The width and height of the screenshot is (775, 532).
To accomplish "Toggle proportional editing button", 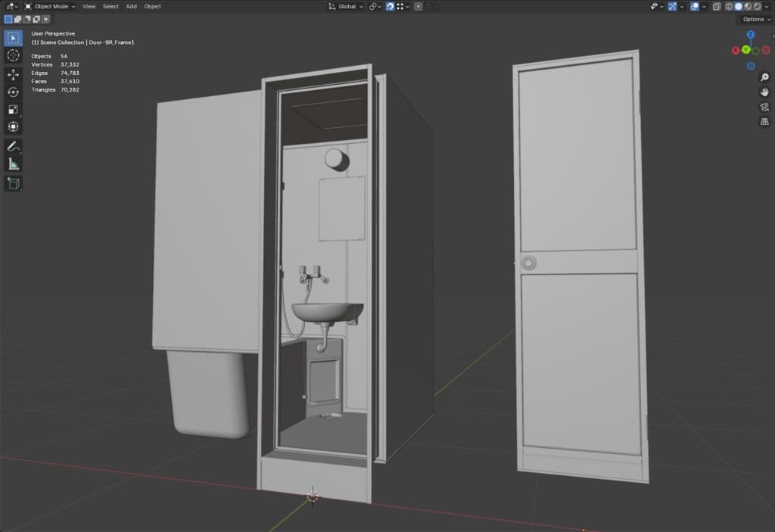I will [419, 6].
